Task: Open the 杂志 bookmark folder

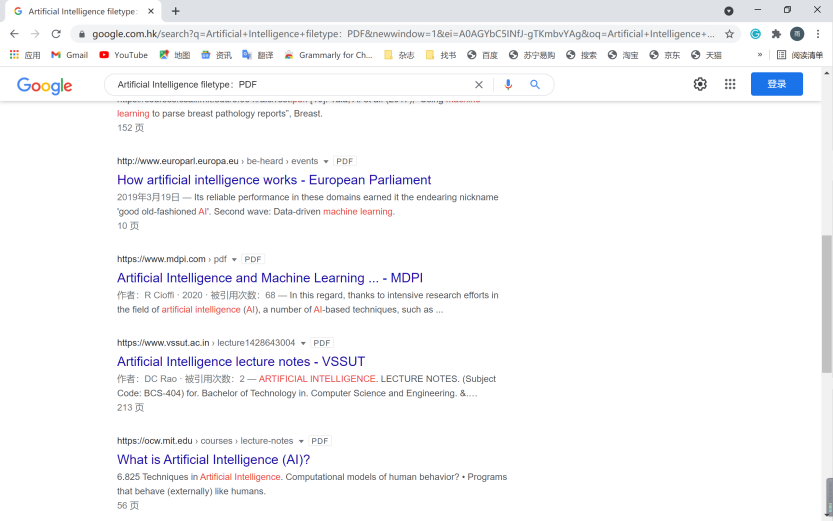Action: coord(399,55)
